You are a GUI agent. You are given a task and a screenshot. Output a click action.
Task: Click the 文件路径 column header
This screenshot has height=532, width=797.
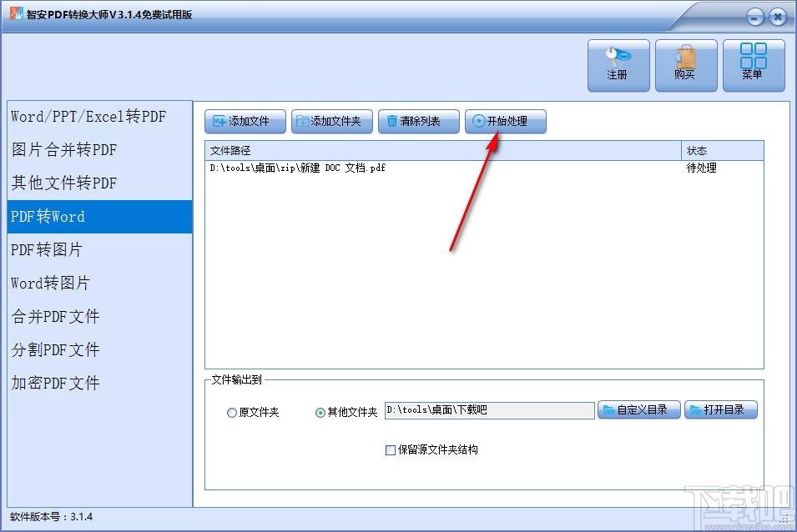pyautogui.click(x=442, y=151)
